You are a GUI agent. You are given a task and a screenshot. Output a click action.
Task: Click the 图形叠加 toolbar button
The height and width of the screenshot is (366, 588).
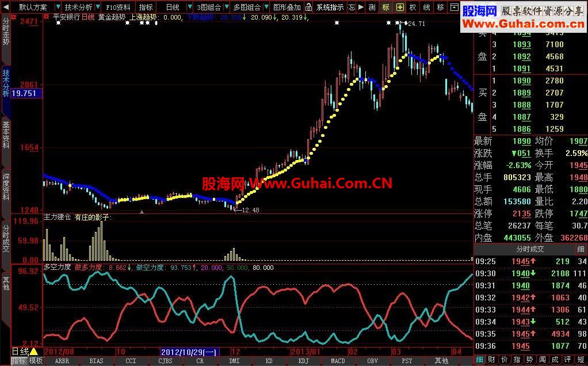(287, 7)
